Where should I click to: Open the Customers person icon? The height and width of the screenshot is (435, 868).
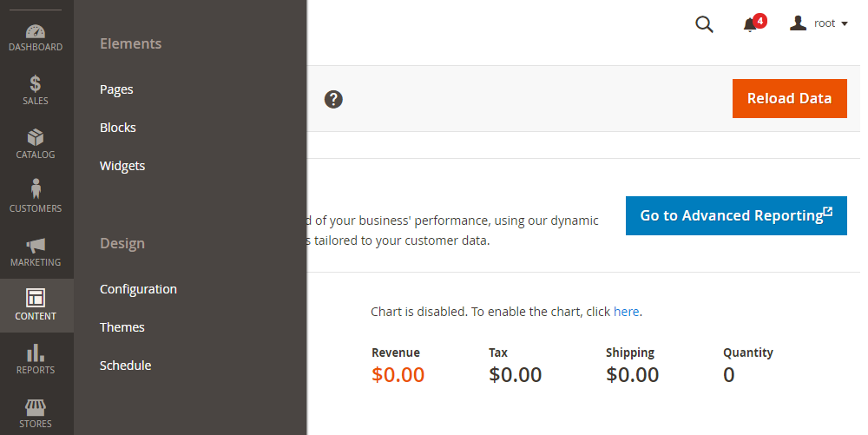[36, 198]
